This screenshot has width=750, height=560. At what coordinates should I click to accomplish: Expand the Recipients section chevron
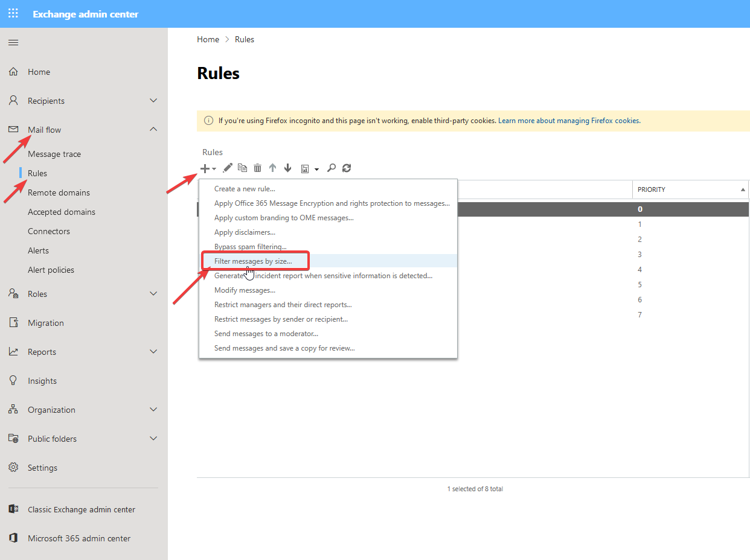coord(153,101)
